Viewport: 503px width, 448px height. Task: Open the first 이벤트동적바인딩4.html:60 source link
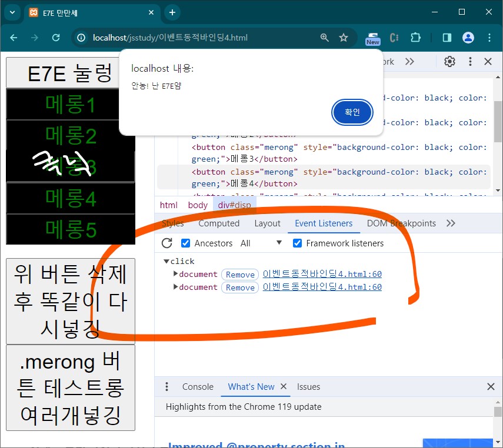322,274
